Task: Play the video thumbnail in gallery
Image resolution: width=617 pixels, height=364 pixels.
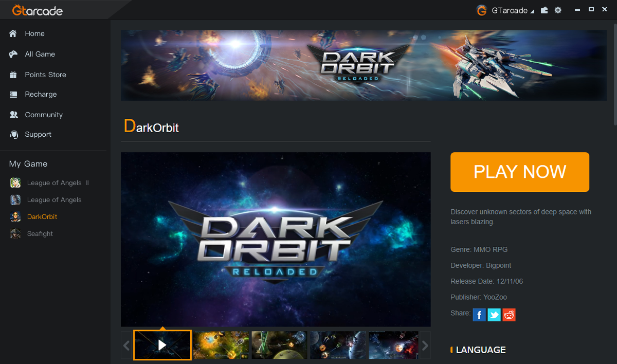Action: coord(162,345)
